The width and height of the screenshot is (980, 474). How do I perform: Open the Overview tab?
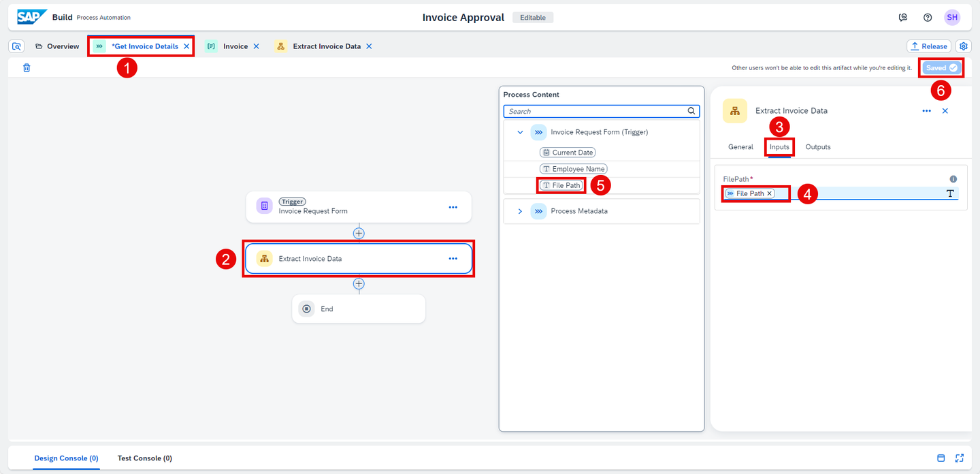click(x=57, y=46)
